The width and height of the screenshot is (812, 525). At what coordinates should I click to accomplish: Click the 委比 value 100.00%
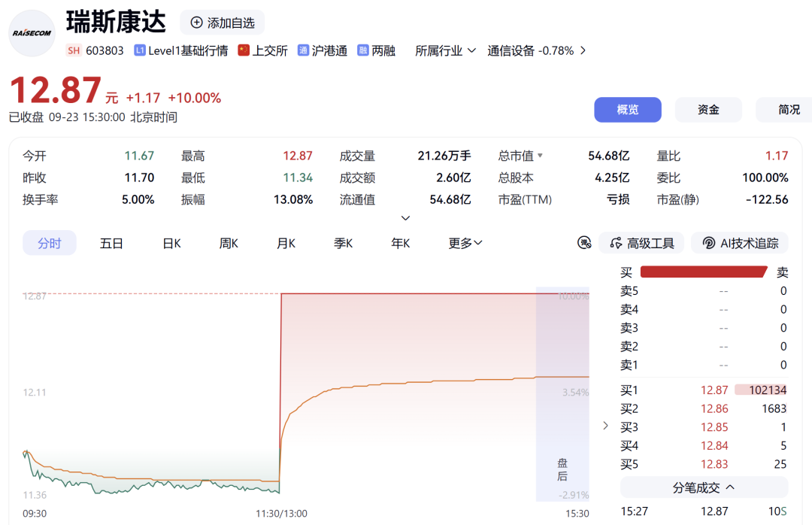[x=765, y=178]
